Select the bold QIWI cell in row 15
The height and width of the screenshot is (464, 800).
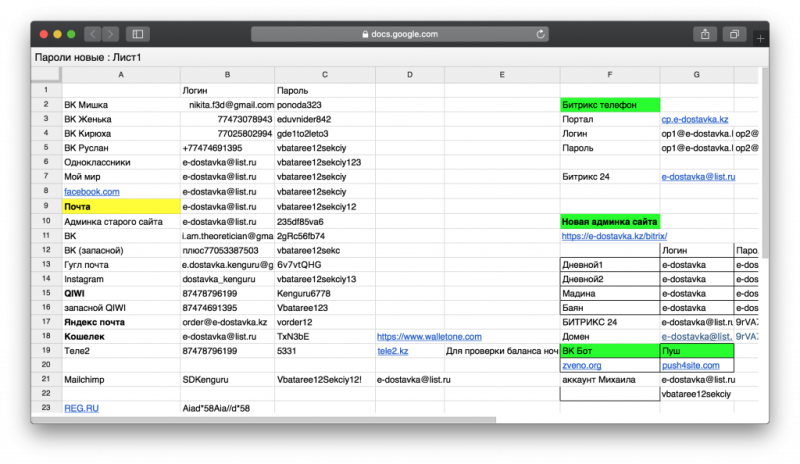click(x=121, y=294)
